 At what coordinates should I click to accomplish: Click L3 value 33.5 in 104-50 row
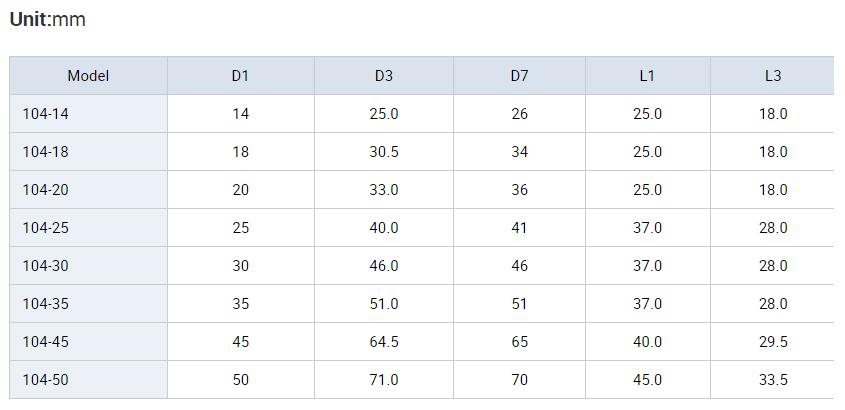coord(773,380)
